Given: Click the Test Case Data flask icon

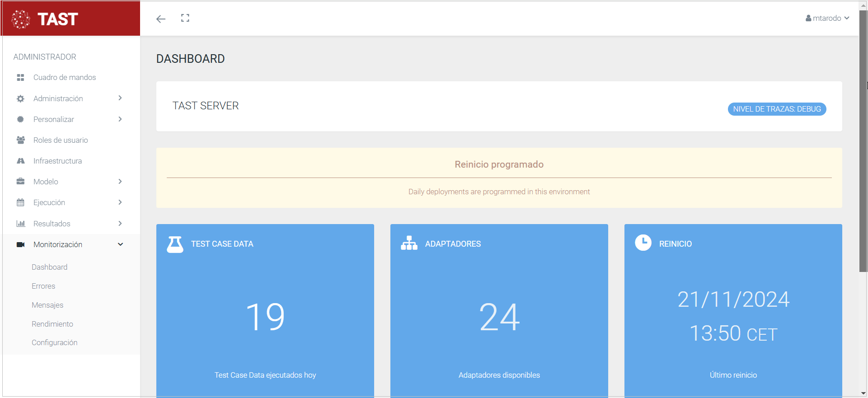Looking at the screenshot, I should point(175,244).
